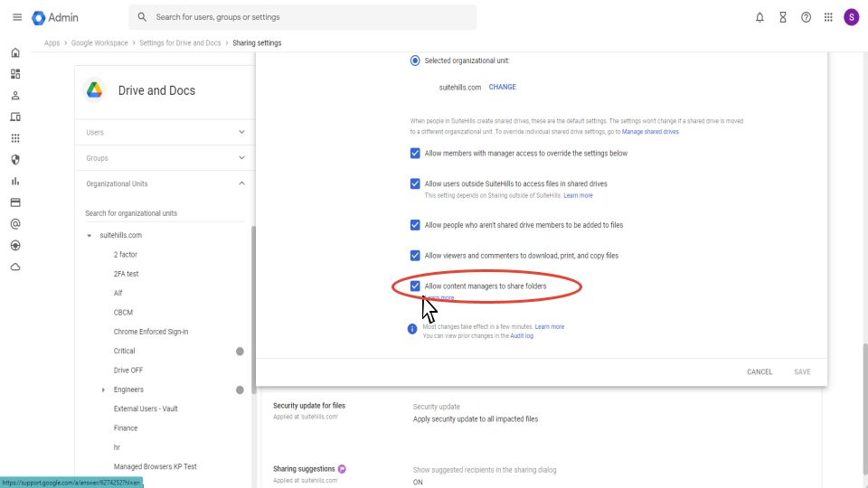Select the Drive OFF organizational unit

(127, 371)
